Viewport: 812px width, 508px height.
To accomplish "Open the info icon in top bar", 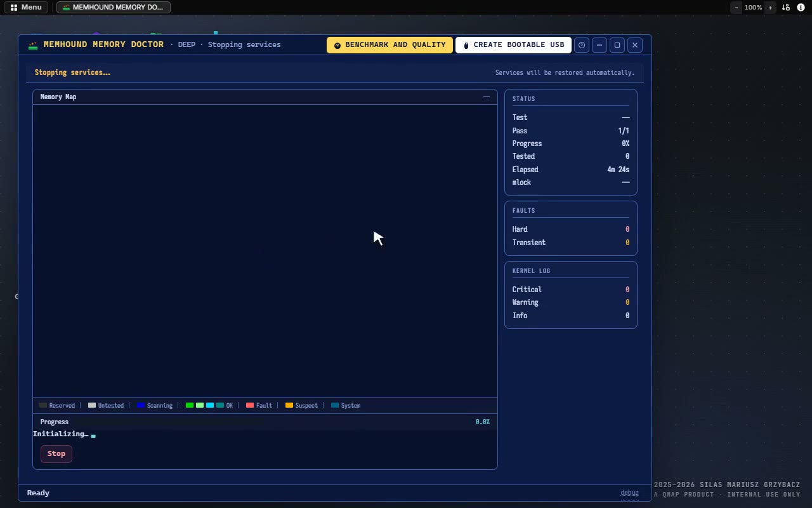I will click(x=801, y=8).
